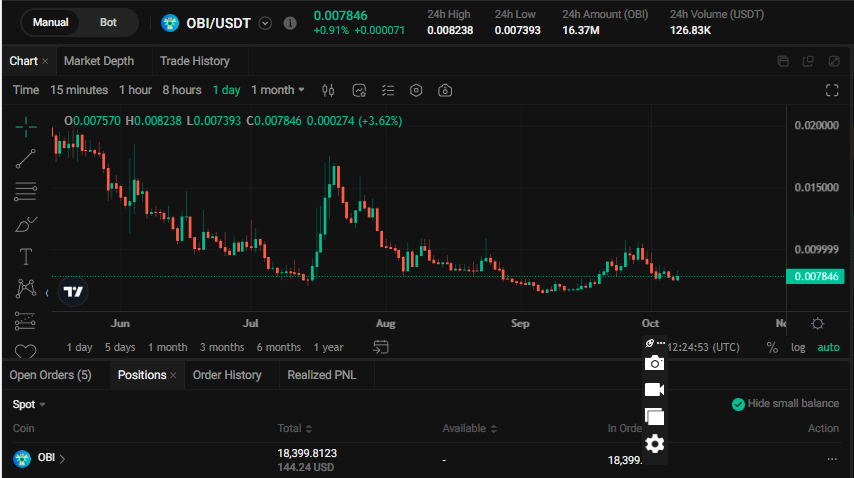The height and width of the screenshot is (478, 854).
Task: Switch to Manual trading mode
Action: coord(51,22)
